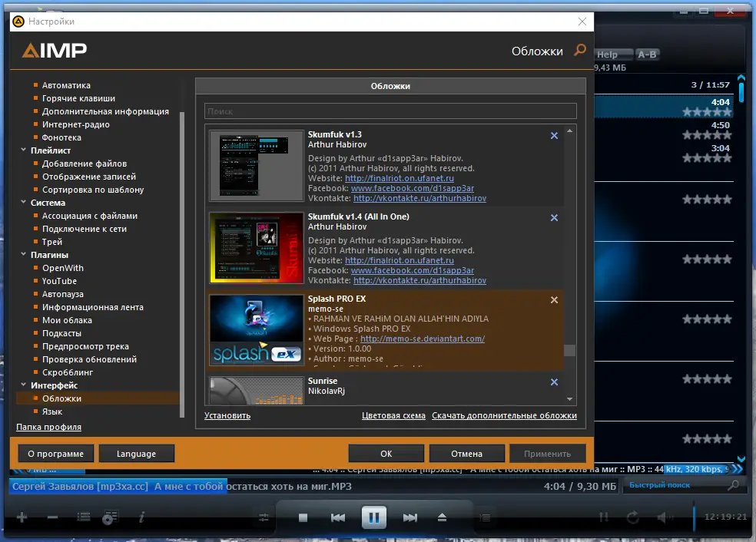Click the О программе button

point(55,454)
